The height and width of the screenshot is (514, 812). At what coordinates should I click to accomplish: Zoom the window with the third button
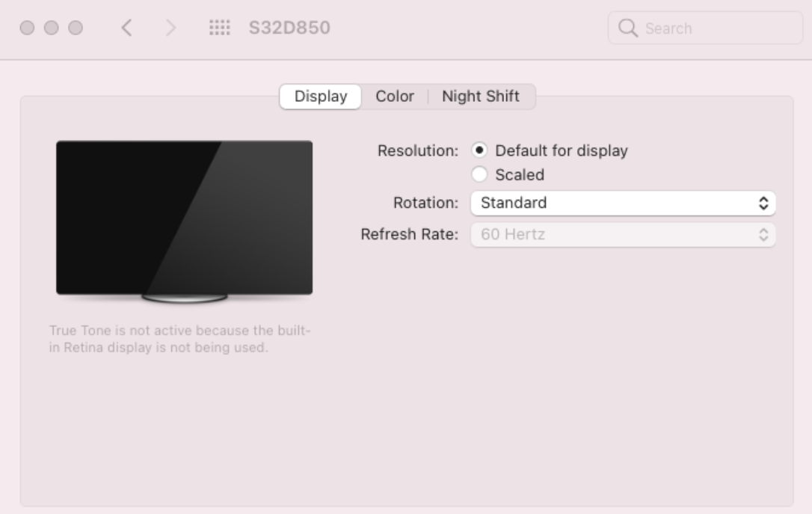[76, 28]
